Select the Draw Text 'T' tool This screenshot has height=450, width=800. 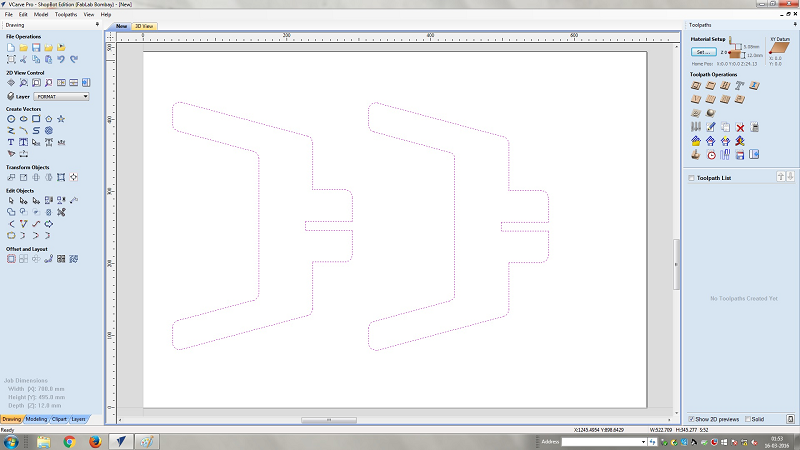coord(11,142)
